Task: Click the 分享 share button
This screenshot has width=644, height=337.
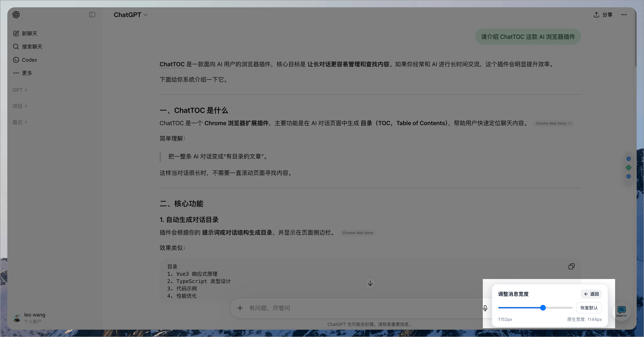Action: [x=603, y=15]
